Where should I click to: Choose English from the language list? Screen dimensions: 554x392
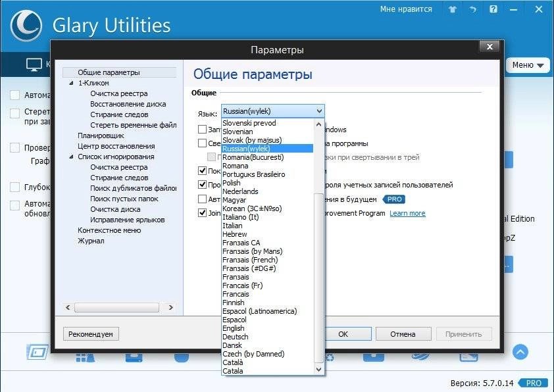click(x=233, y=328)
